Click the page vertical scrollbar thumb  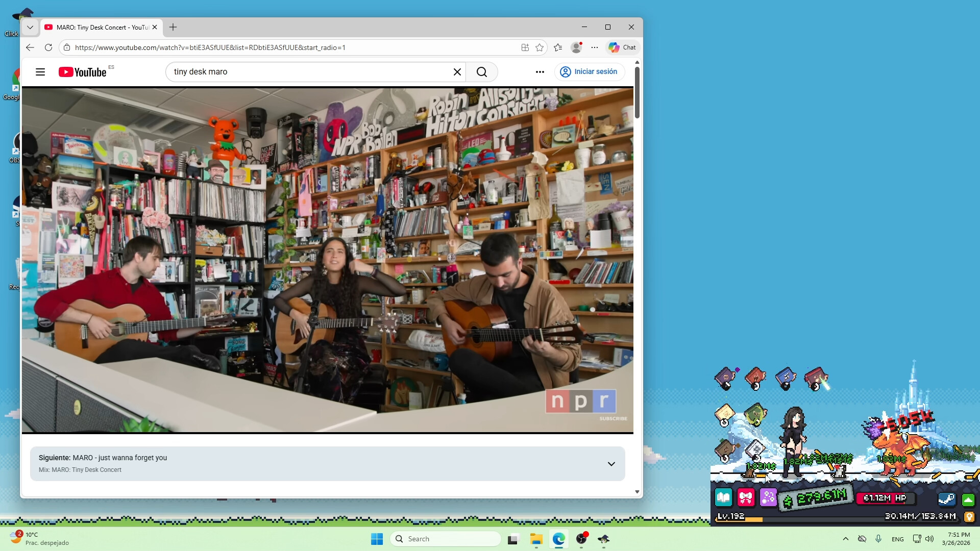(637, 92)
